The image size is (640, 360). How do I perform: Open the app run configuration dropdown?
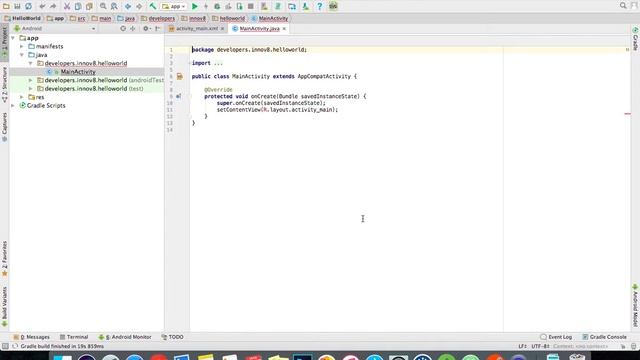point(174,6)
